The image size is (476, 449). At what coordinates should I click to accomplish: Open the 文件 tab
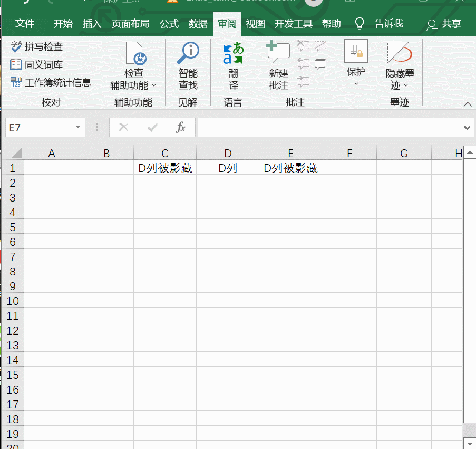pyautogui.click(x=25, y=24)
